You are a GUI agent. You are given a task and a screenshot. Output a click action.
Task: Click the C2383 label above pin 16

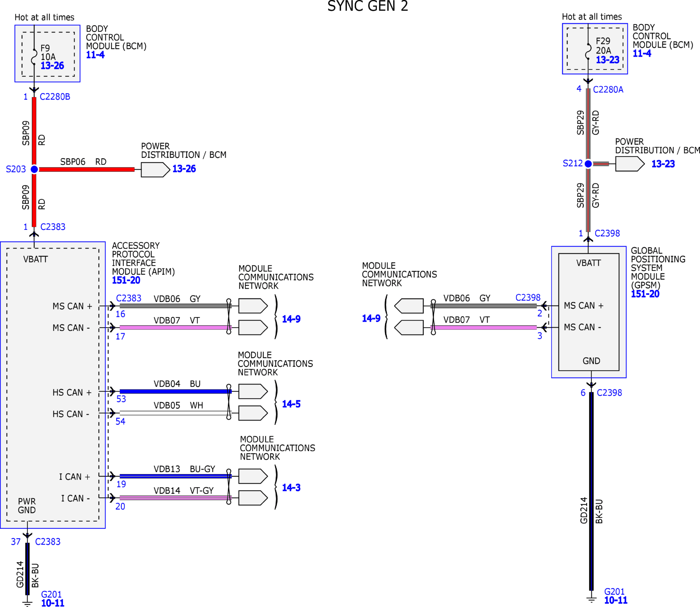click(128, 298)
